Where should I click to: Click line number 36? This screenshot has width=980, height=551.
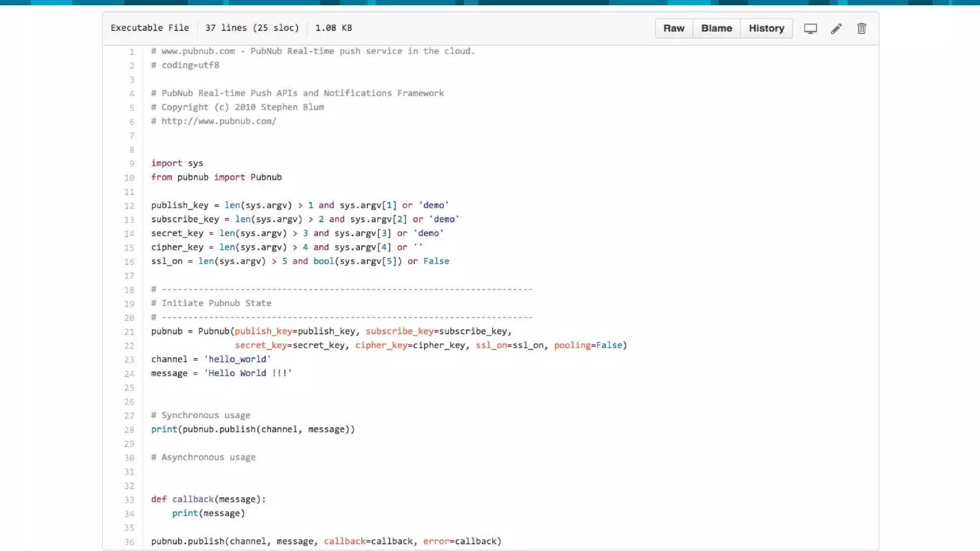click(x=129, y=541)
